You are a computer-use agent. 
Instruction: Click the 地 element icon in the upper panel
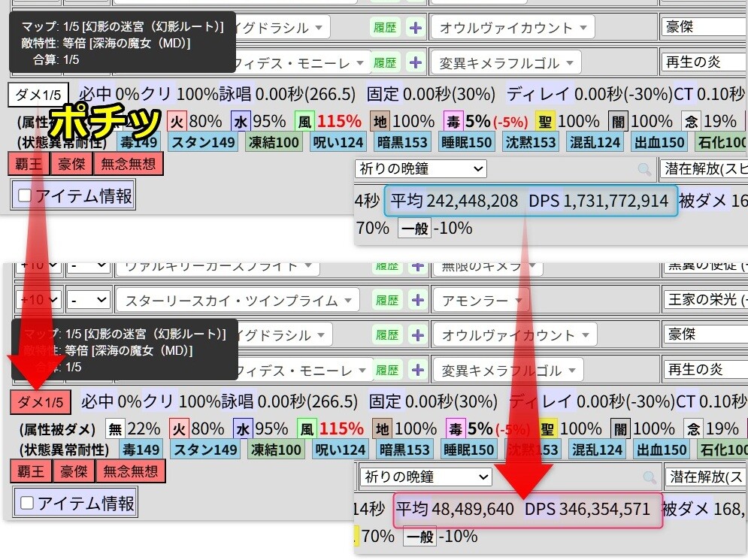tap(380, 121)
